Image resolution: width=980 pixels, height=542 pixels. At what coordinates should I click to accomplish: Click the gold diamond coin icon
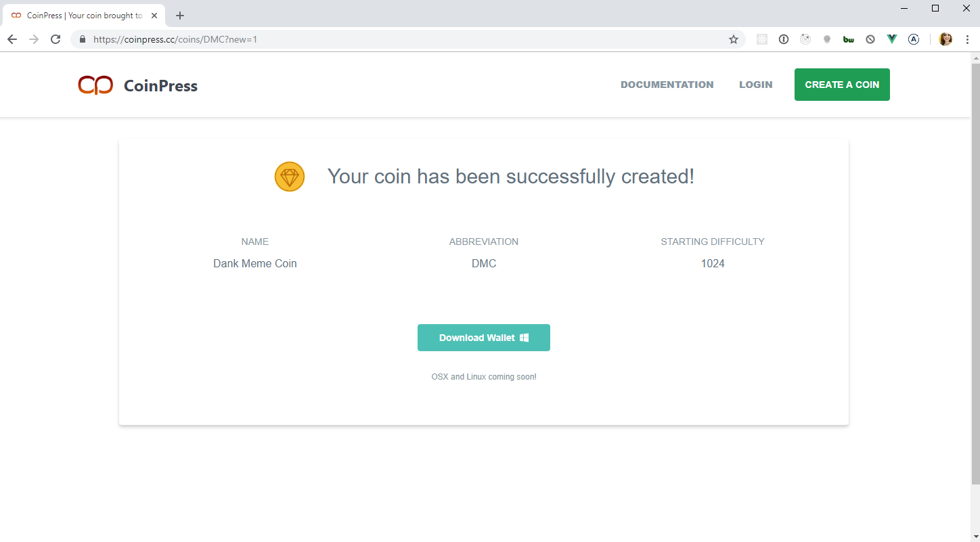(x=290, y=177)
